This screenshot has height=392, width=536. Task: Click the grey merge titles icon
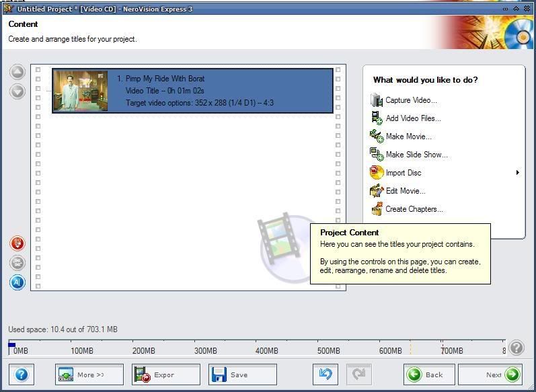pos(17,263)
